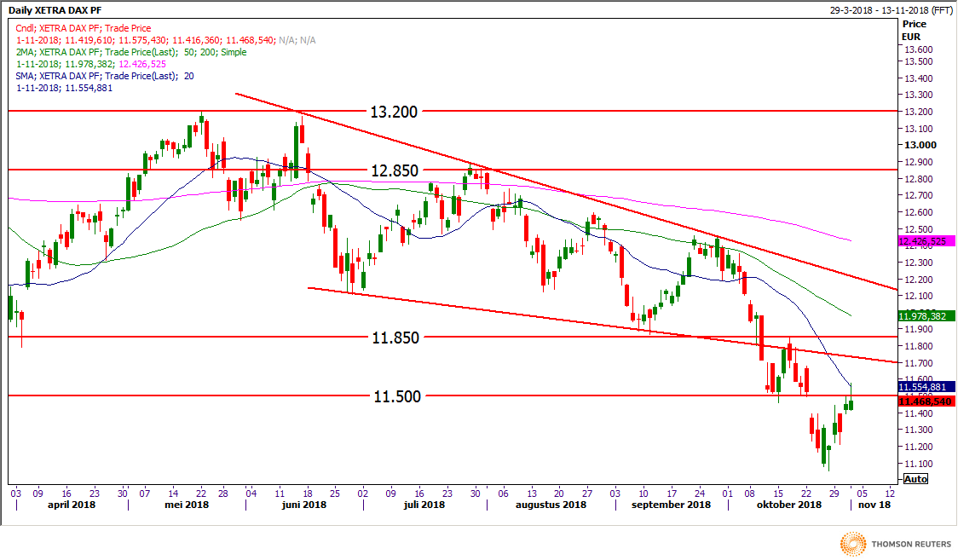Viewport: 958px width, 560px height.
Task: Click the Thomson Reuters logo
Action: click(896, 544)
